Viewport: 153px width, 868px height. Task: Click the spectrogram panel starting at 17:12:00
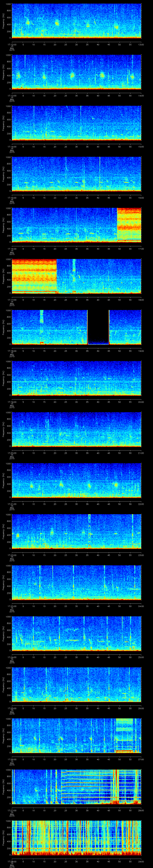pos(76,21)
